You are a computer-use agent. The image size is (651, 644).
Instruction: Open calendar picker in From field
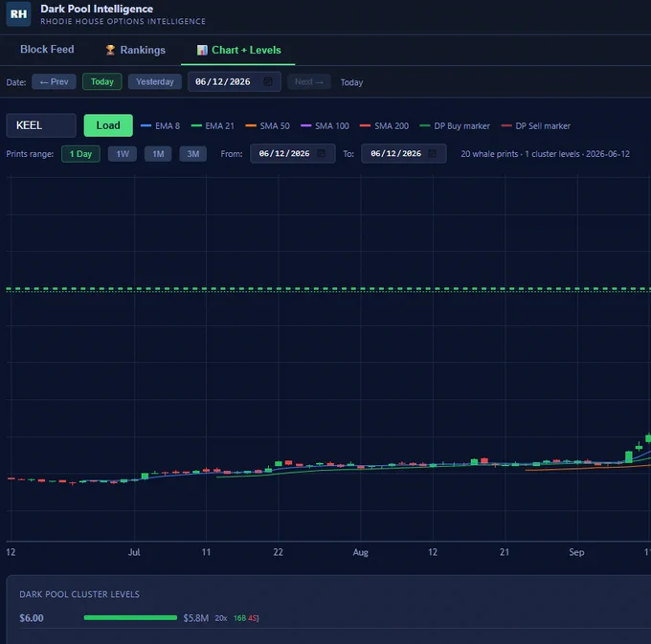(x=321, y=153)
